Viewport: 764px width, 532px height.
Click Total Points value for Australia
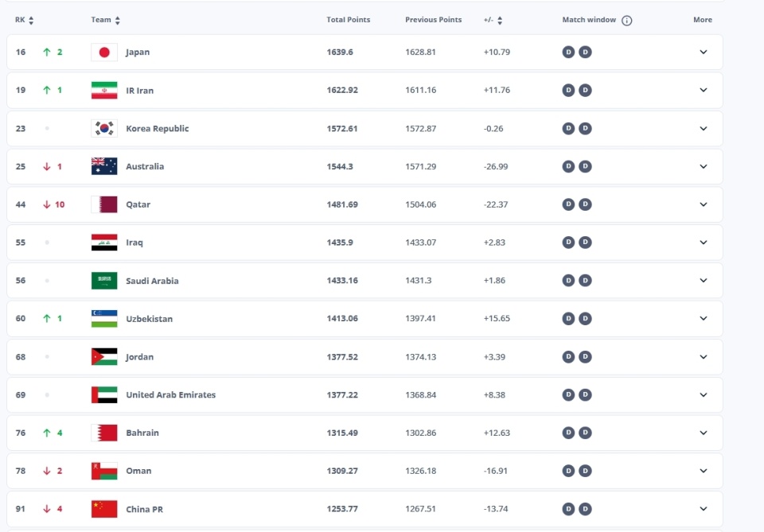339,167
